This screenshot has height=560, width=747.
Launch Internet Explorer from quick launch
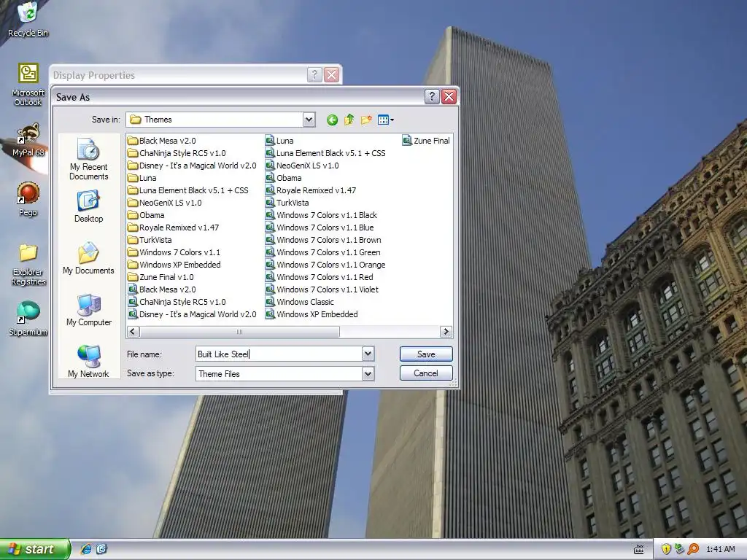tap(86, 549)
